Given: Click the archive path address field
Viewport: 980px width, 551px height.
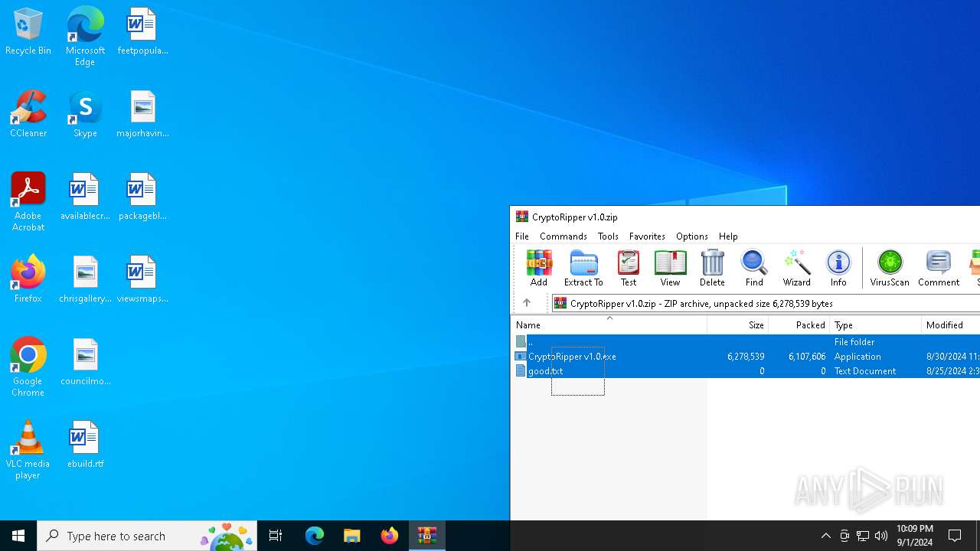Looking at the screenshot, I should click(766, 303).
